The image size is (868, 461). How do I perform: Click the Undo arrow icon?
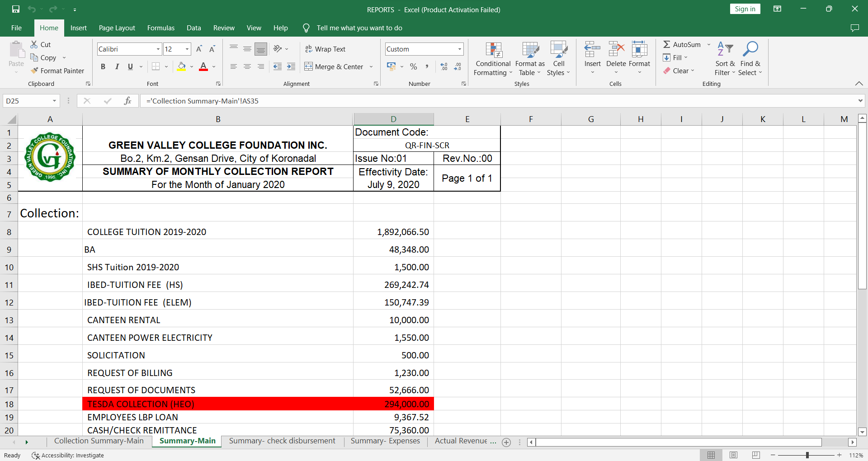coord(31,9)
